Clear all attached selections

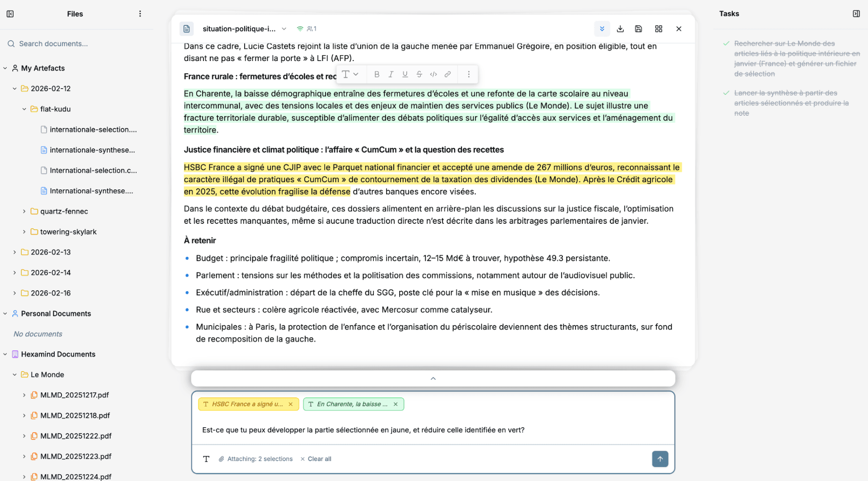pos(316,459)
